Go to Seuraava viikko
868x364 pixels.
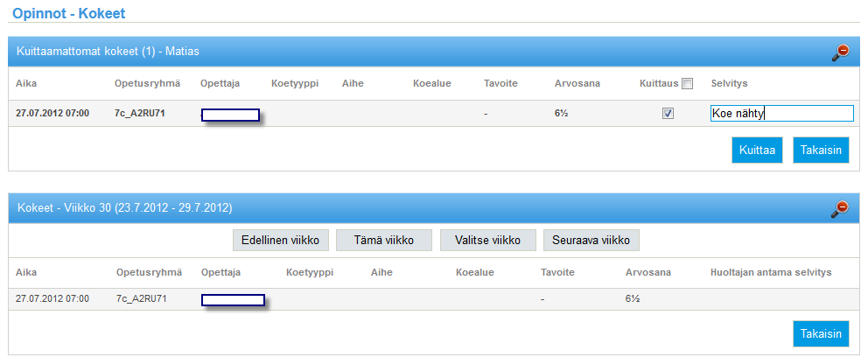click(591, 241)
